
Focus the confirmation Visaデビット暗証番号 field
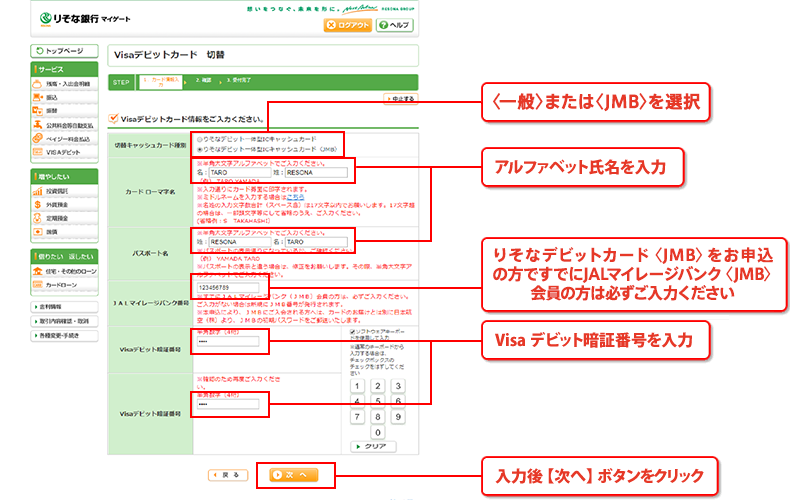228,404
